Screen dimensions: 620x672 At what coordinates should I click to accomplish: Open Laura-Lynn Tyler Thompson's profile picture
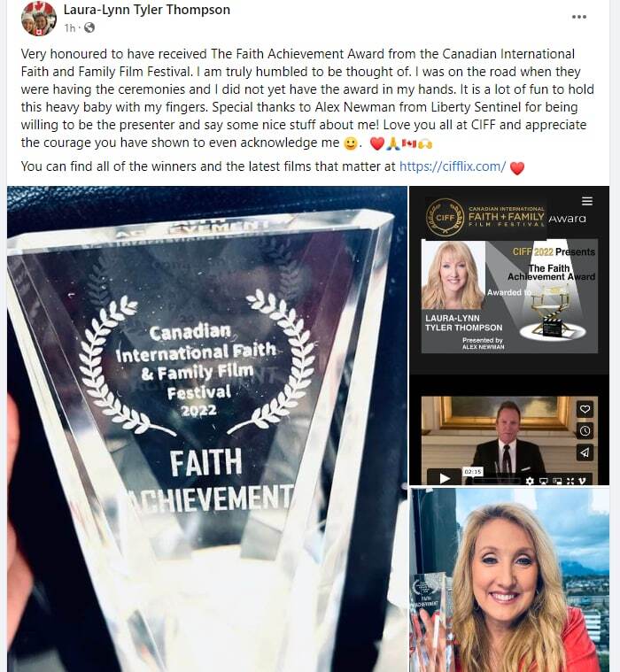[39, 19]
